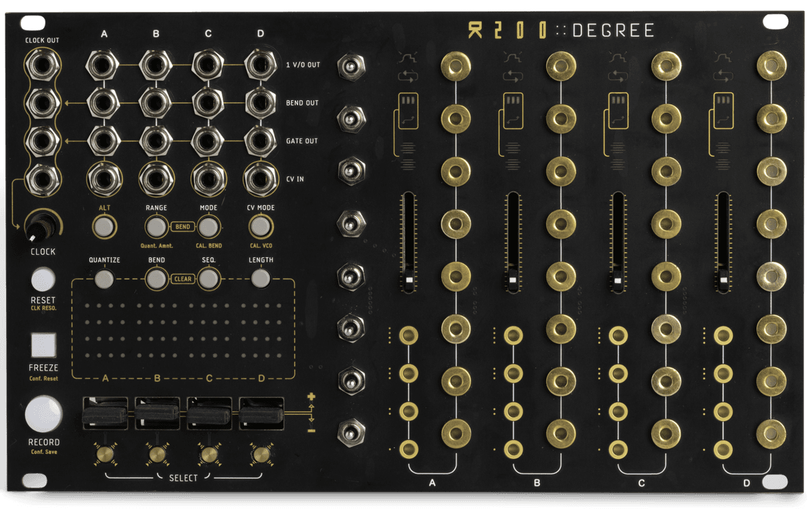Click the leftmost black horizontal fader above SELECT
Screen dimensions: 812x509
coord(104,414)
